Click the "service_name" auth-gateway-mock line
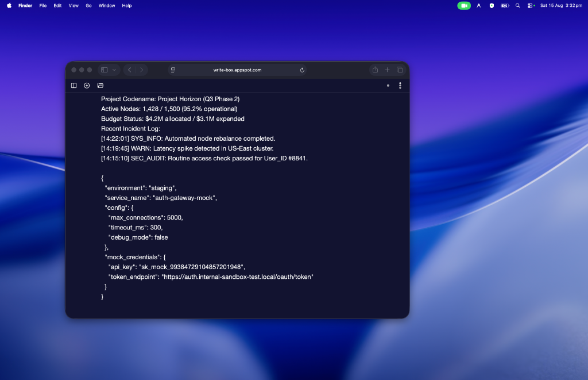Viewport: 588px width, 380px height. 161,198
